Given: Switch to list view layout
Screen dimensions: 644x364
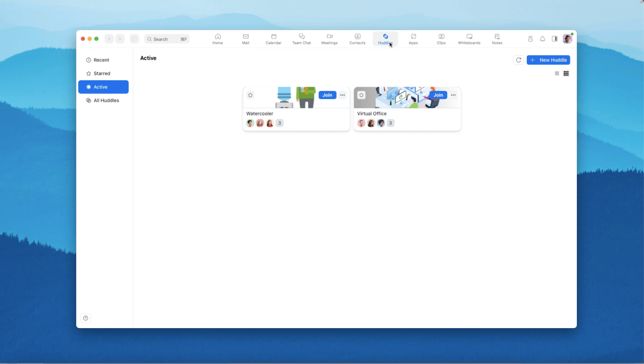Looking at the screenshot, I should (557, 74).
